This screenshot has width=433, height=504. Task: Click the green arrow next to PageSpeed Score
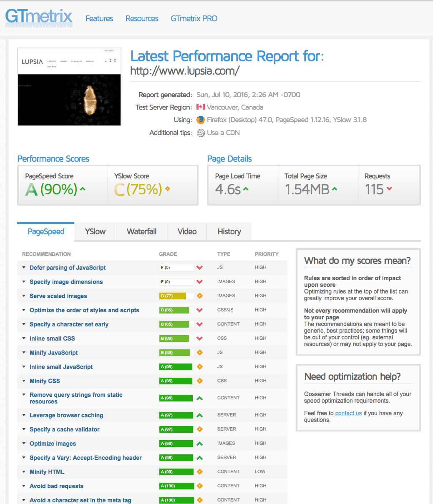coord(83,189)
